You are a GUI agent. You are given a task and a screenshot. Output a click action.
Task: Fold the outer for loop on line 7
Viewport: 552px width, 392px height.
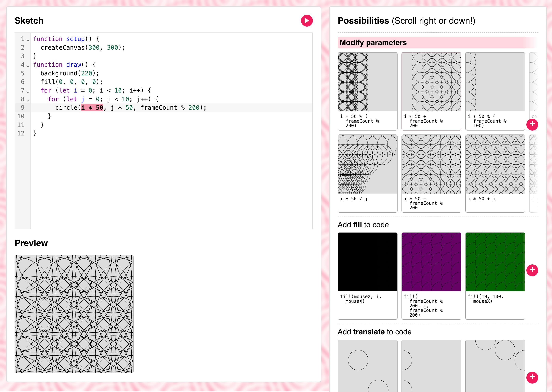coord(28,92)
